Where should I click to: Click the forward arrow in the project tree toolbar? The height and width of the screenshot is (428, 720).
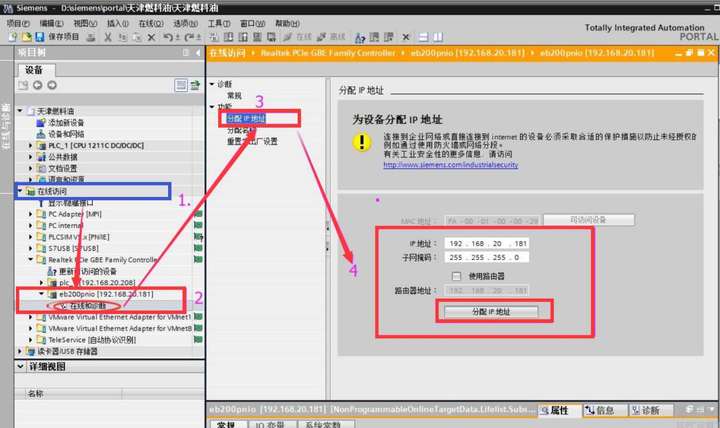[52, 85]
